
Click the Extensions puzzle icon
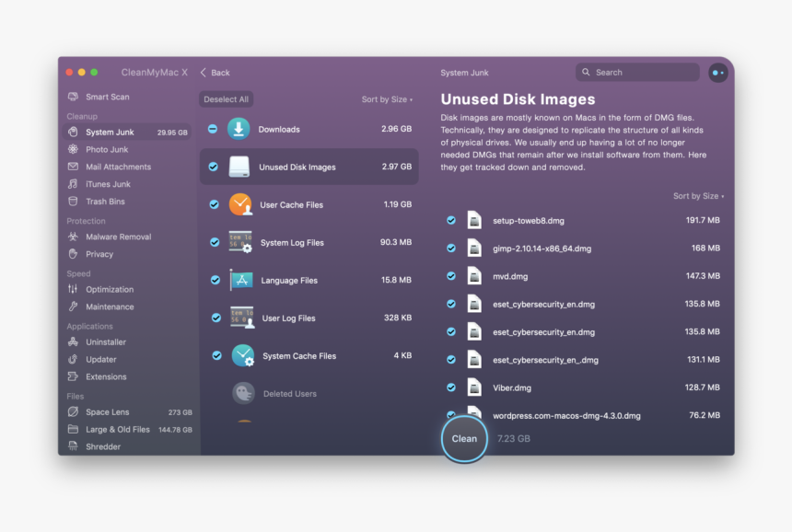[74, 376]
